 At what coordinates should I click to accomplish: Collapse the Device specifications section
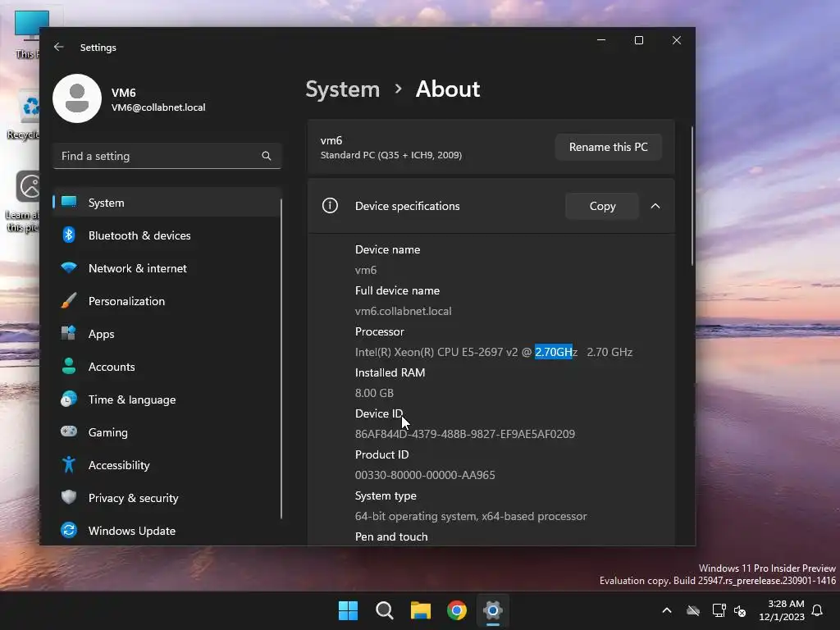click(655, 206)
